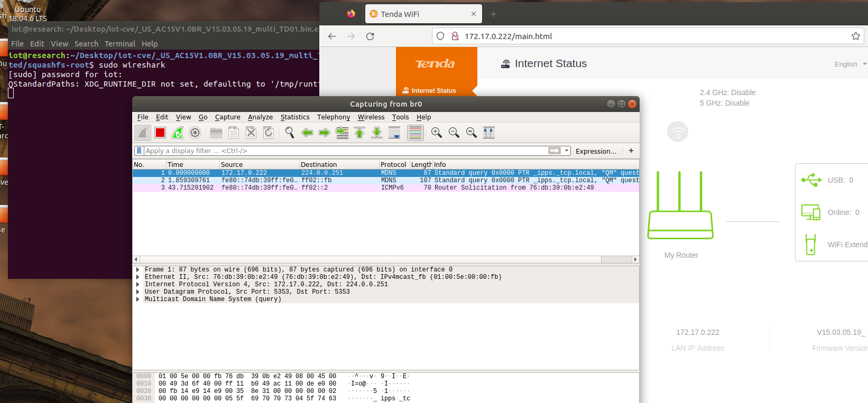Close the Tenda WiFi tab
This screenshot has width=868, height=403.
click(x=473, y=14)
